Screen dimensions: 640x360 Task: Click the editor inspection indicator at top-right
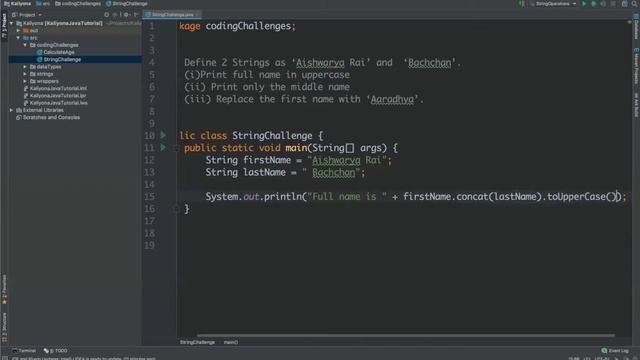click(629, 22)
